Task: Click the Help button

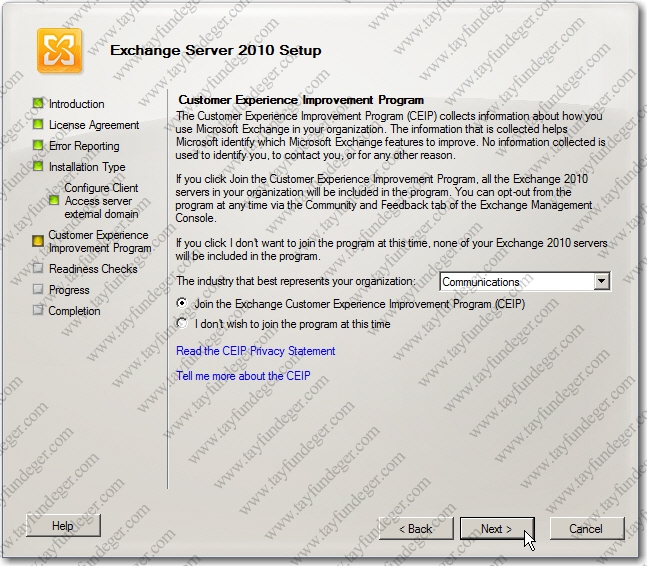Action: tap(63, 526)
